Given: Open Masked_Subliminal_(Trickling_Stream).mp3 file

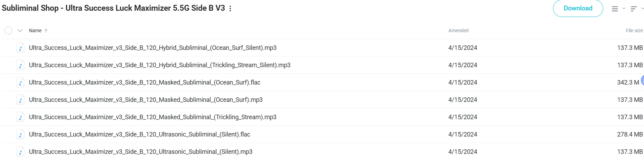Looking at the screenshot, I should [153, 117].
